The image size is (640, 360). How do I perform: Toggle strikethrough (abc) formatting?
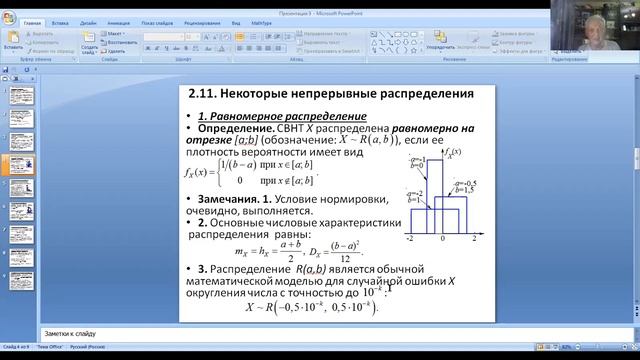point(176,49)
